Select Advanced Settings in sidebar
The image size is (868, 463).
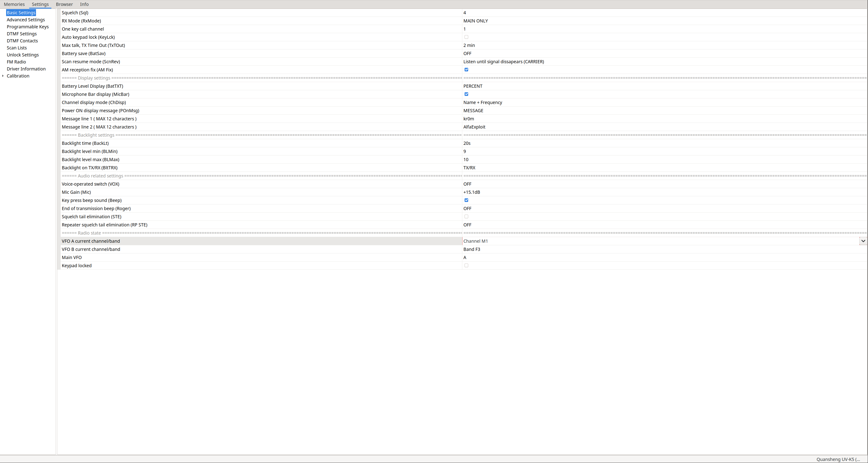(26, 20)
